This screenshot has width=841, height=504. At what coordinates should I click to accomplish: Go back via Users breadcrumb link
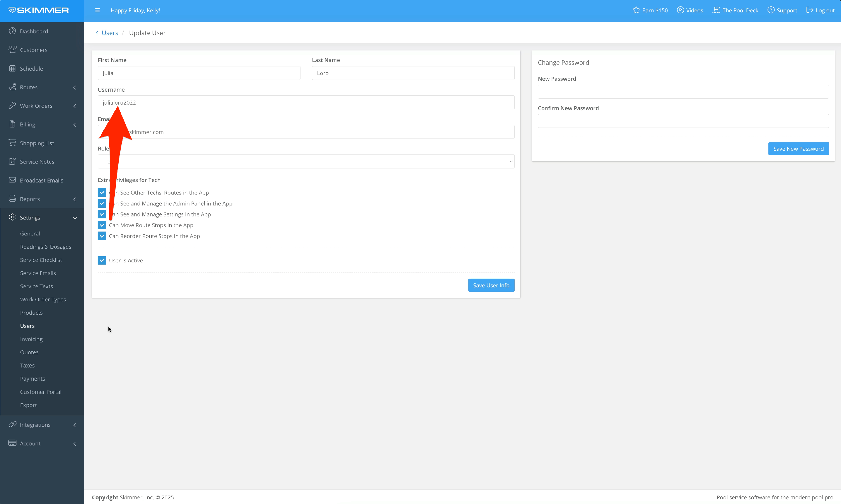point(110,33)
